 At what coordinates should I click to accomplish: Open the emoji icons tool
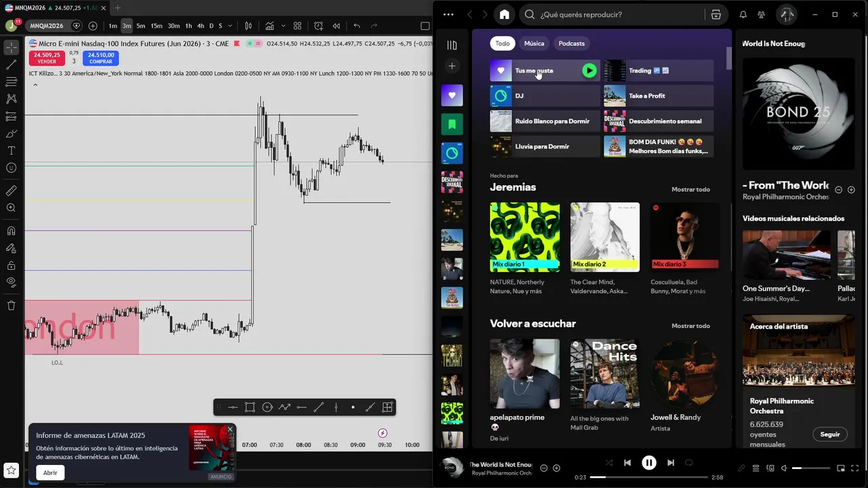point(11,167)
